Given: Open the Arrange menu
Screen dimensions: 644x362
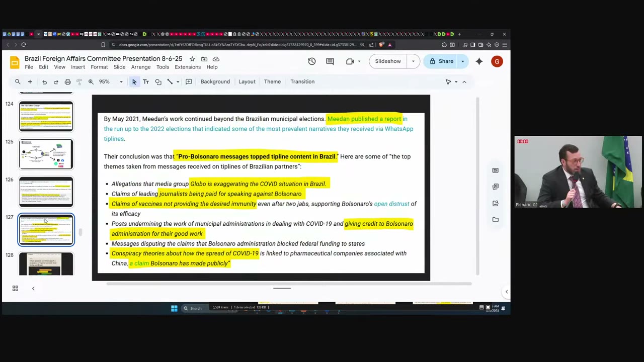Looking at the screenshot, I should point(141,67).
